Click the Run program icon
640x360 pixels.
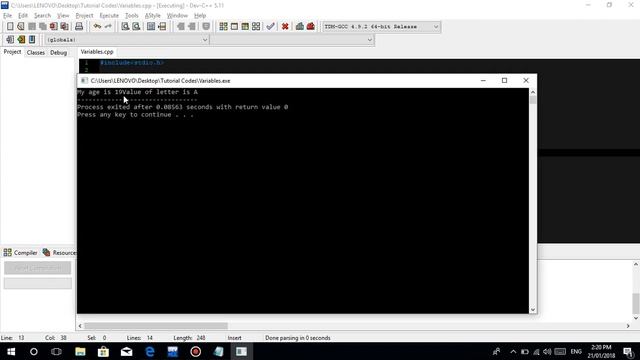pyautogui.click(x=234, y=27)
